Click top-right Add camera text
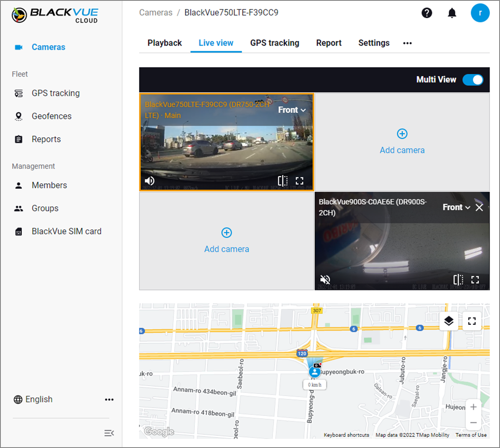This screenshot has height=448, width=500. point(402,150)
